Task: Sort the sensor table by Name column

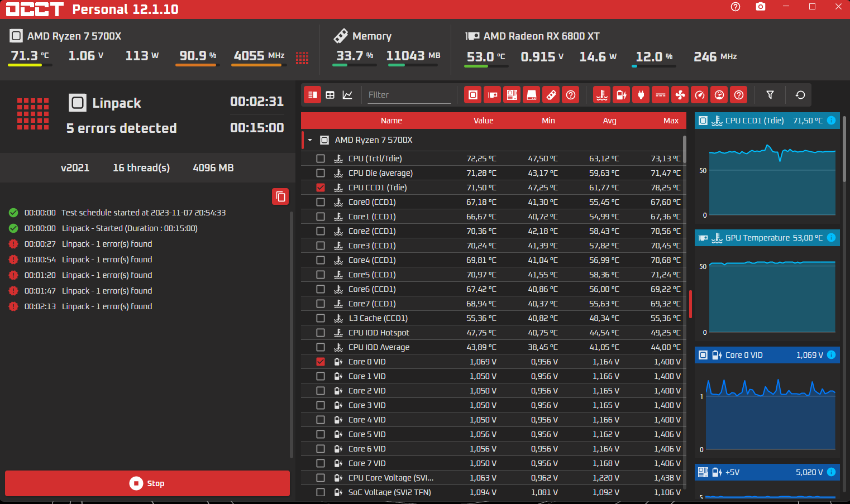Action: click(391, 121)
